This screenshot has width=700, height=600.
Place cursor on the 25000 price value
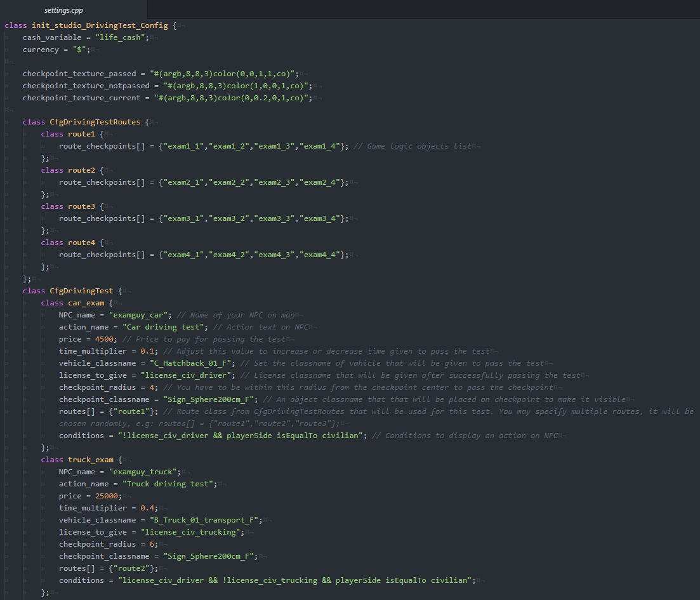106,496
